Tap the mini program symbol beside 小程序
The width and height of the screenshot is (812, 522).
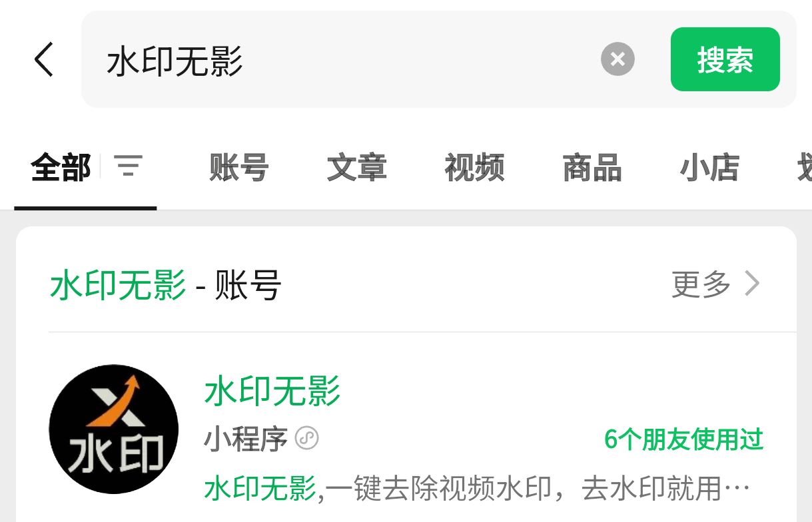(x=307, y=439)
